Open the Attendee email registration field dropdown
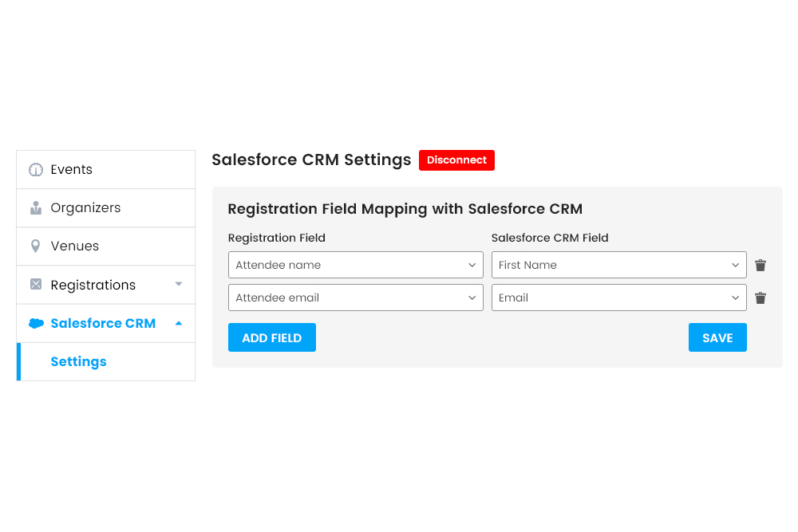This screenshot has width=798, height=532. [355, 298]
